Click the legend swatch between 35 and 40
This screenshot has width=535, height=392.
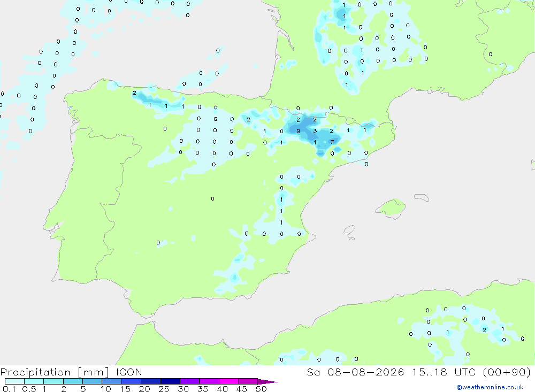click(x=209, y=381)
